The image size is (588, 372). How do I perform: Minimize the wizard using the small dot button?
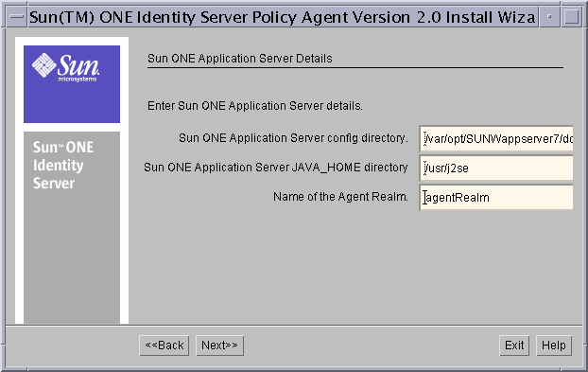pos(549,17)
